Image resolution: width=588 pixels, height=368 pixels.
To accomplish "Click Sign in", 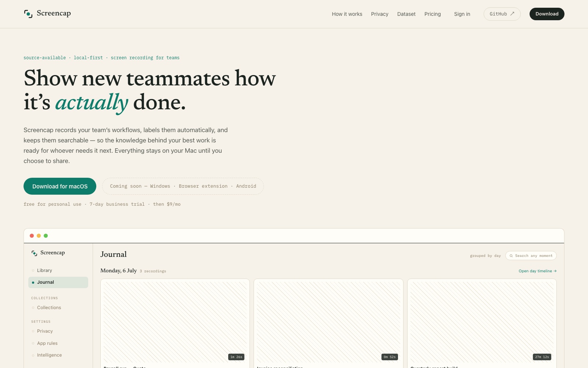I will point(462,14).
